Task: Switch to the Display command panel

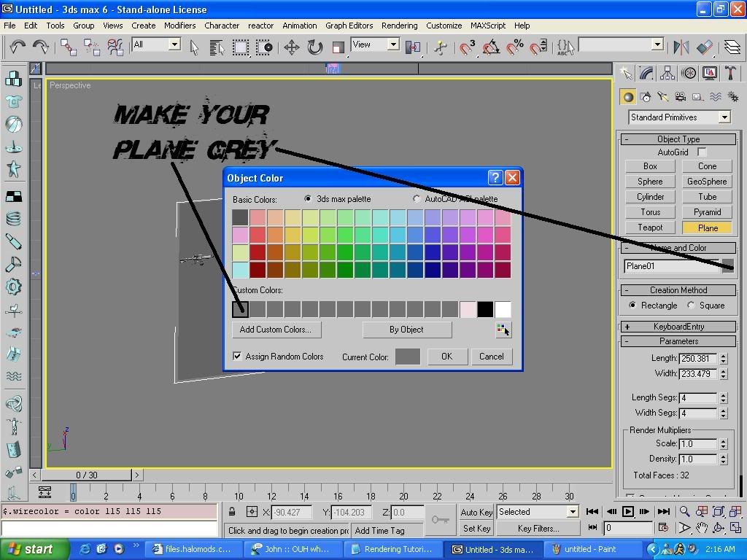Action: point(709,73)
